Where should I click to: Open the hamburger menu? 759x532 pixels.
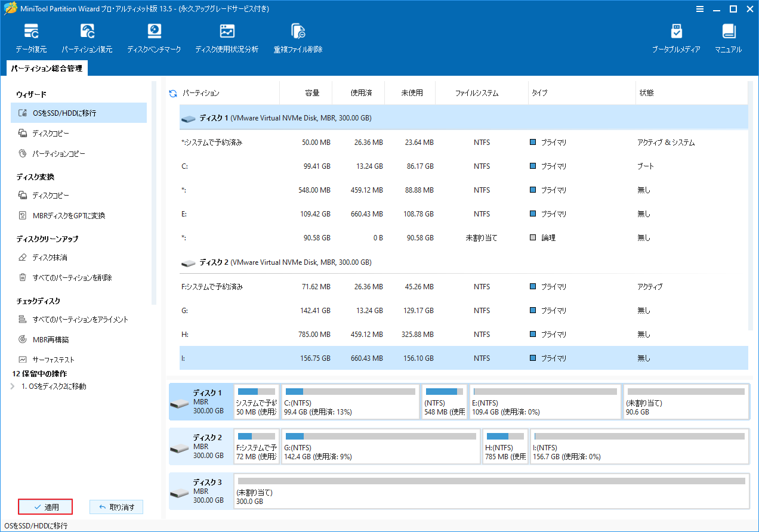coord(699,9)
